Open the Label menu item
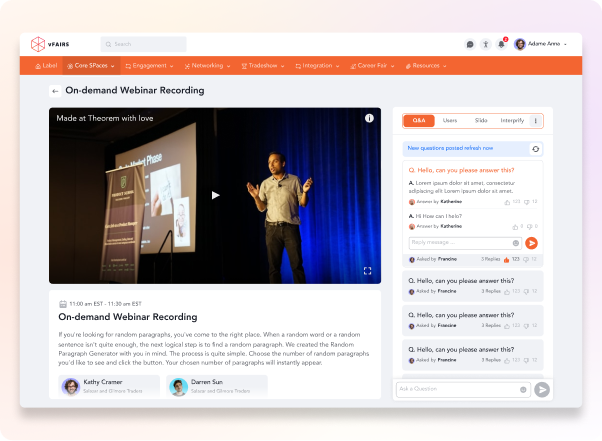Image resolution: width=602 pixels, height=441 pixels. click(x=46, y=66)
